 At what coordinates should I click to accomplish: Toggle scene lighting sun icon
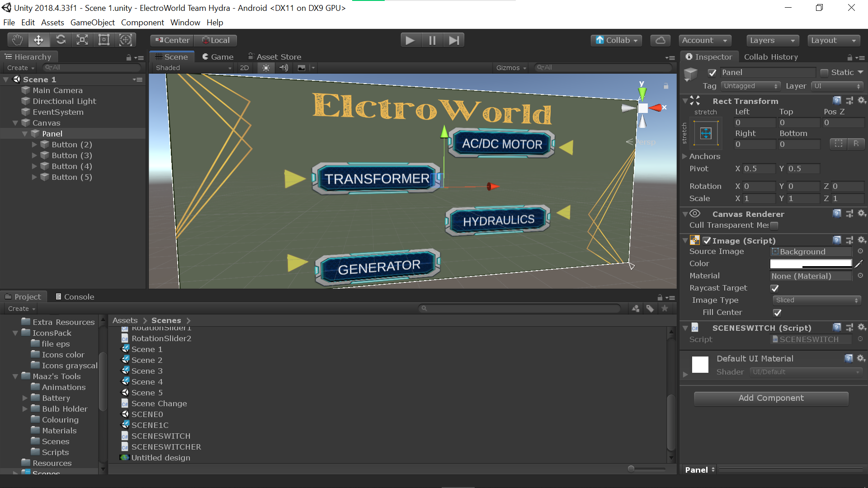click(x=266, y=68)
